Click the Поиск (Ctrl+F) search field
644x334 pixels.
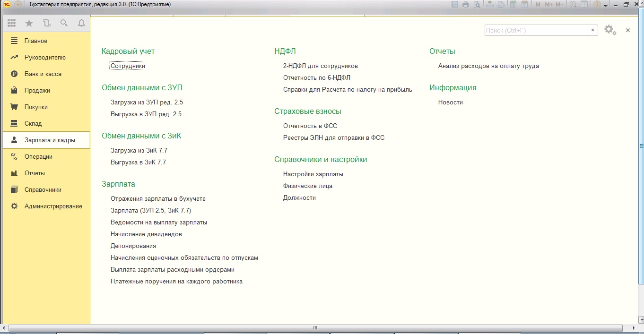coord(536,30)
